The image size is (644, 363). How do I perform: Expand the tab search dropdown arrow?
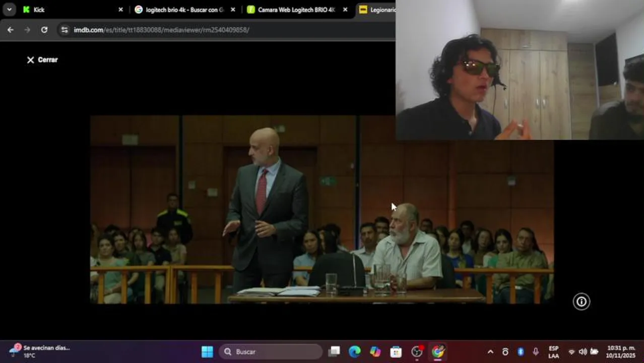(9, 10)
